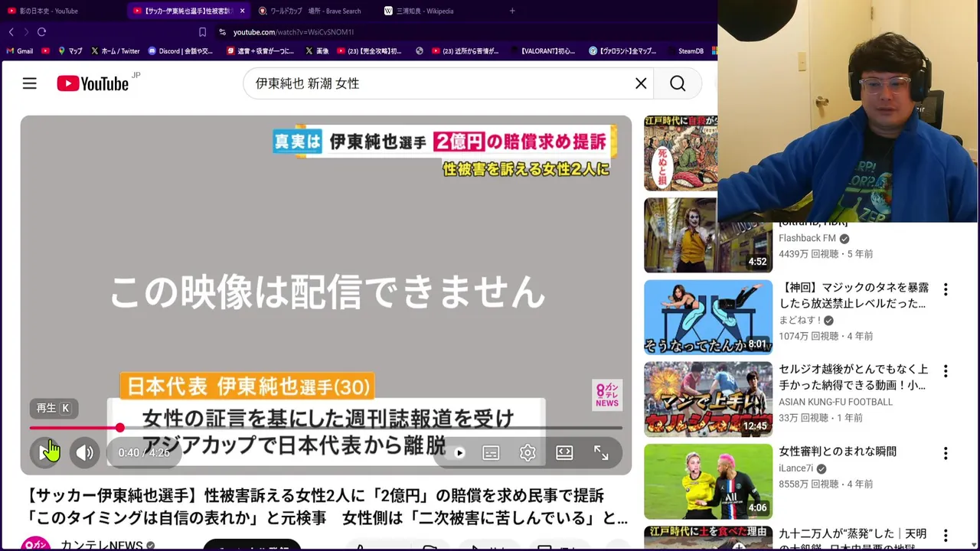
Task: Open マップ bookmark
Action: pos(70,51)
